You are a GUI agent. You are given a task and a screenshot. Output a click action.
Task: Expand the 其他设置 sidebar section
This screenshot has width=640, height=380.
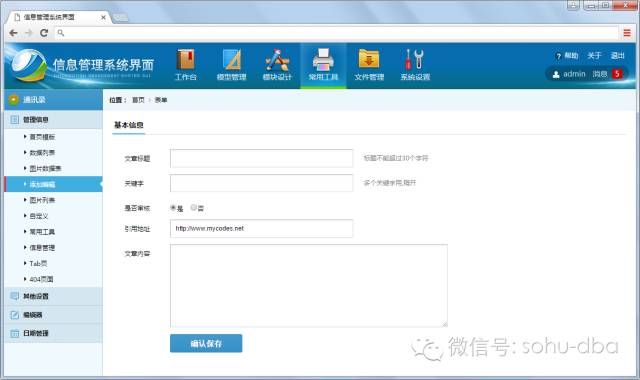click(53, 296)
